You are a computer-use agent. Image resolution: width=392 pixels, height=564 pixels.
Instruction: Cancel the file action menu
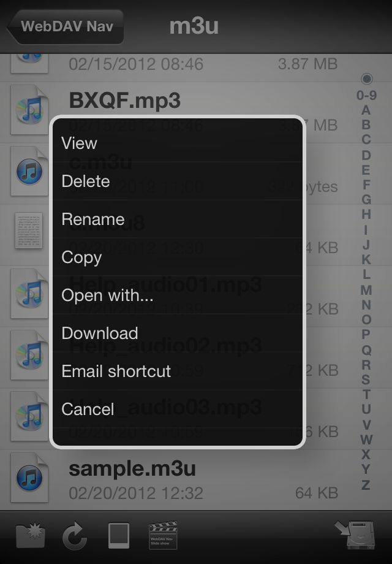[x=178, y=409]
